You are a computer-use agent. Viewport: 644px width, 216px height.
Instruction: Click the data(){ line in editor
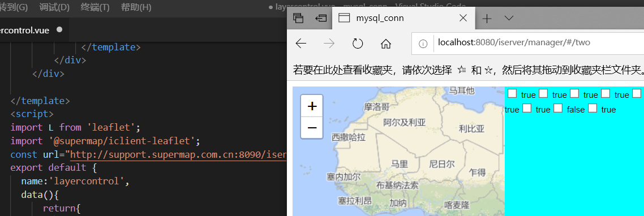[x=40, y=195]
